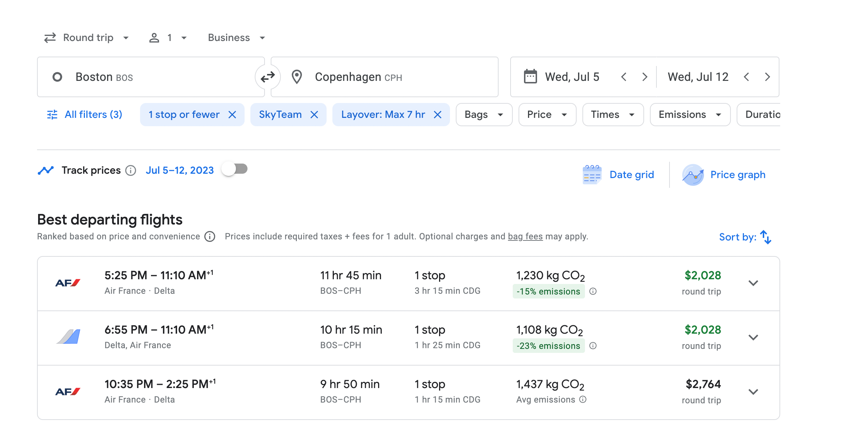
Task: Expand the 6:55 PM Delta flight details
Action: (753, 337)
